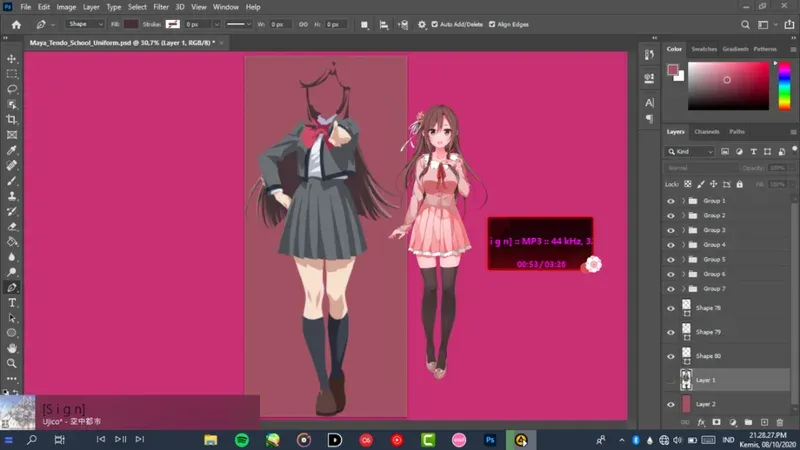The height and width of the screenshot is (450, 800).
Task: Open File Explorer from the taskbar
Action: pyautogui.click(x=211, y=440)
